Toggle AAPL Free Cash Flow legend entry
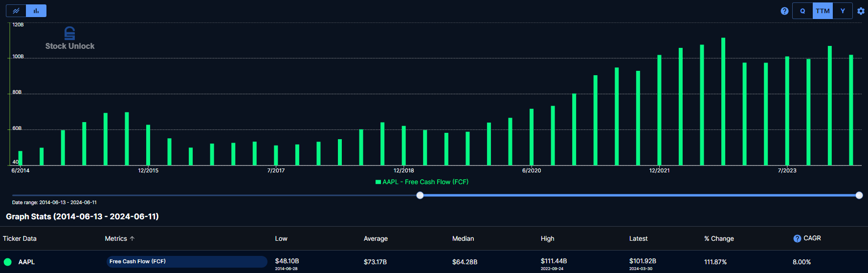868x273 pixels. click(422, 182)
